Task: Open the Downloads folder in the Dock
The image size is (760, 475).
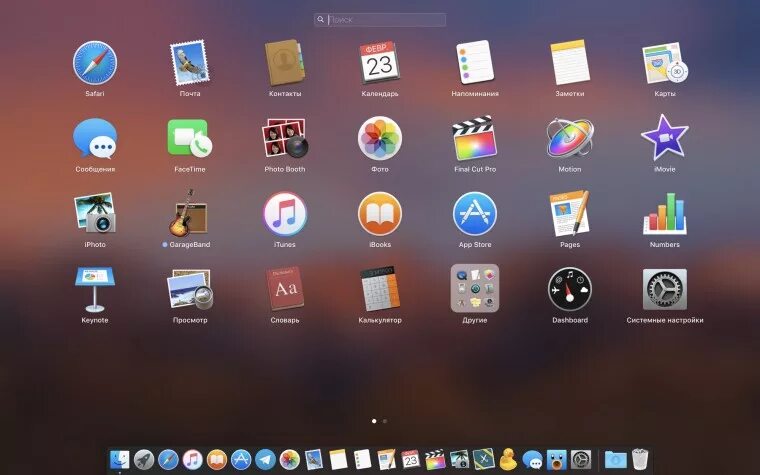Action: [x=616, y=459]
